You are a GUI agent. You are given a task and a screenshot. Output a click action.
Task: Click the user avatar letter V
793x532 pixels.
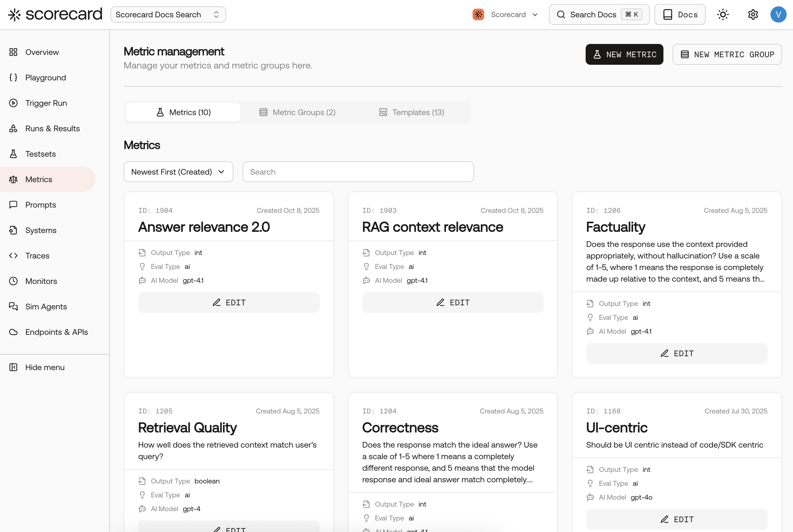[x=778, y=14]
